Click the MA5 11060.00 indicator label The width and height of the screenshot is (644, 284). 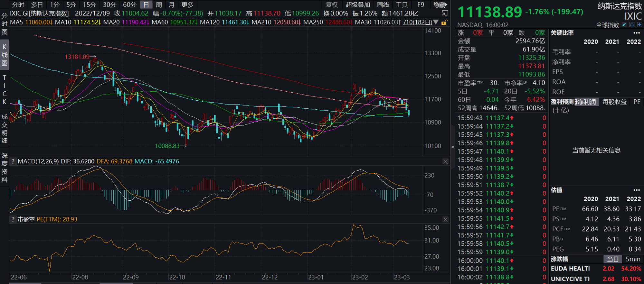point(31,22)
